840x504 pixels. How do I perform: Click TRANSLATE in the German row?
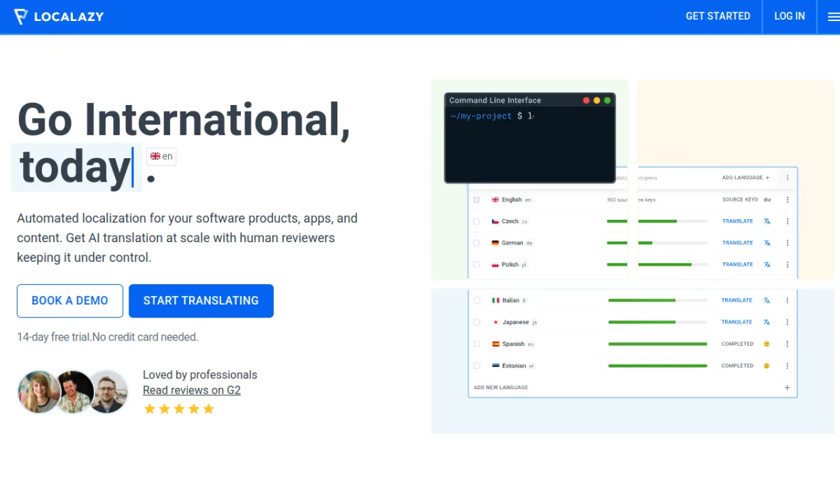pyautogui.click(x=738, y=243)
